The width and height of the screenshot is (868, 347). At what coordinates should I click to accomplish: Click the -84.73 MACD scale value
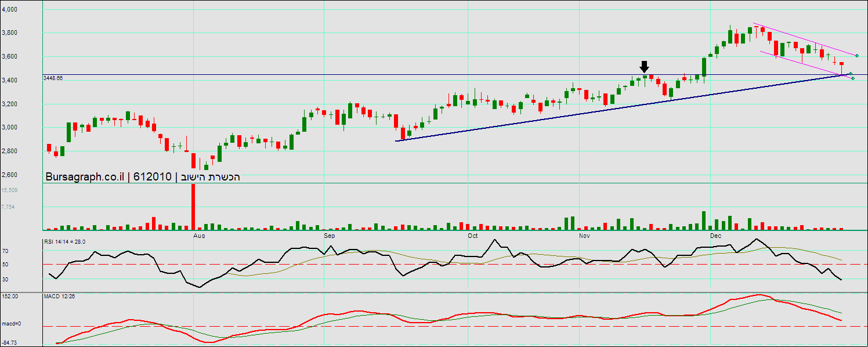click(x=9, y=343)
